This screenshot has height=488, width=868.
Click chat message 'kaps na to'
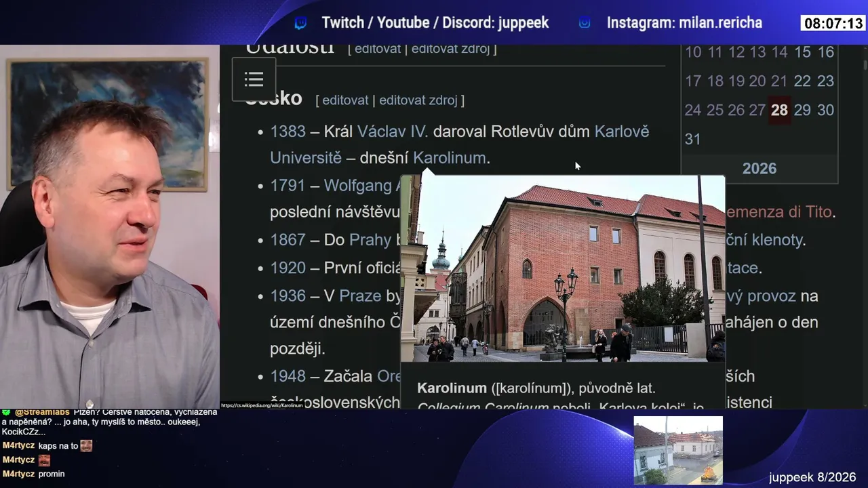coord(58,446)
